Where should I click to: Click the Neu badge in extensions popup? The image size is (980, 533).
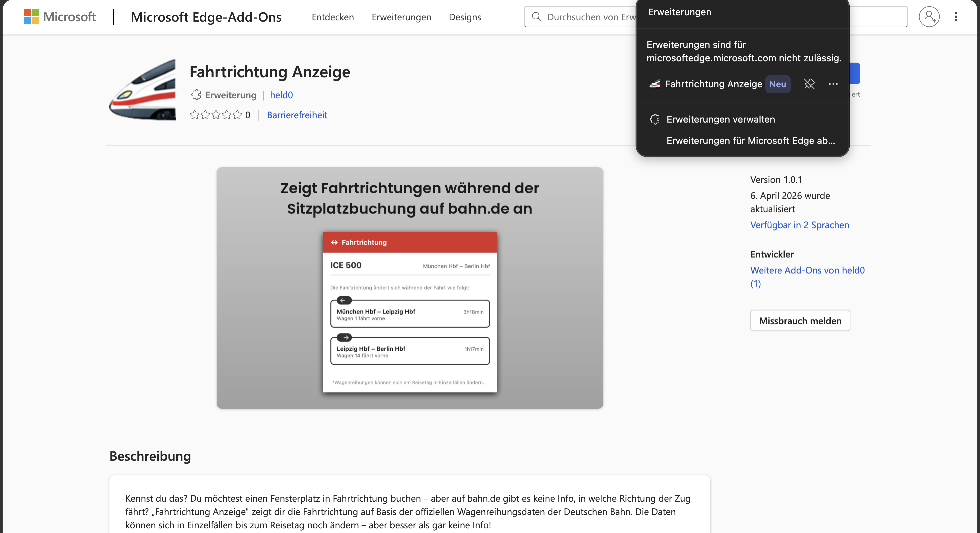tap(778, 84)
